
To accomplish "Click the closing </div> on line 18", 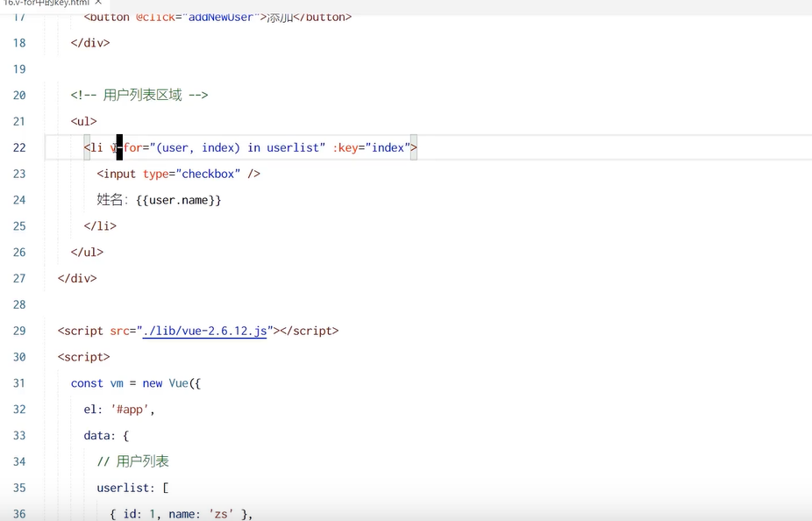I will (x=90, y=43).
